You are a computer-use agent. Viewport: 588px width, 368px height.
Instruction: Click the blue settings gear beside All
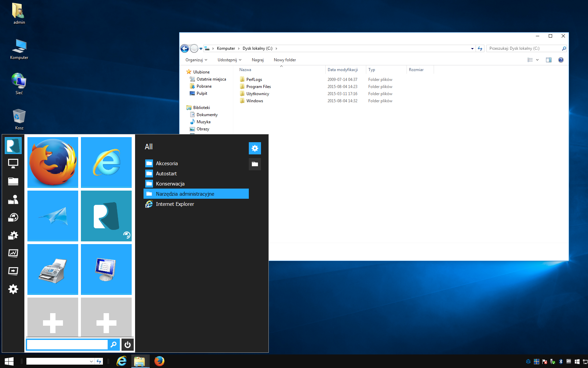tap(255, 148)
